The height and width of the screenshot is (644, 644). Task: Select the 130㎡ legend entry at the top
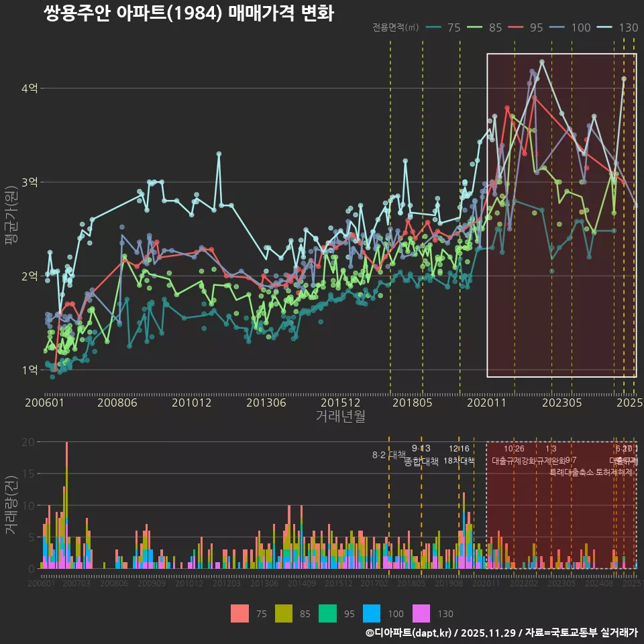point(617,28)
